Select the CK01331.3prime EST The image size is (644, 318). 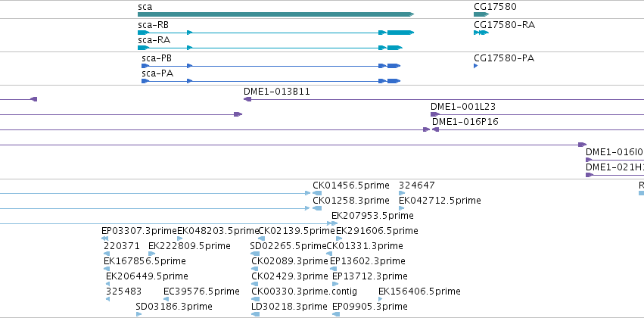point(329,254)
